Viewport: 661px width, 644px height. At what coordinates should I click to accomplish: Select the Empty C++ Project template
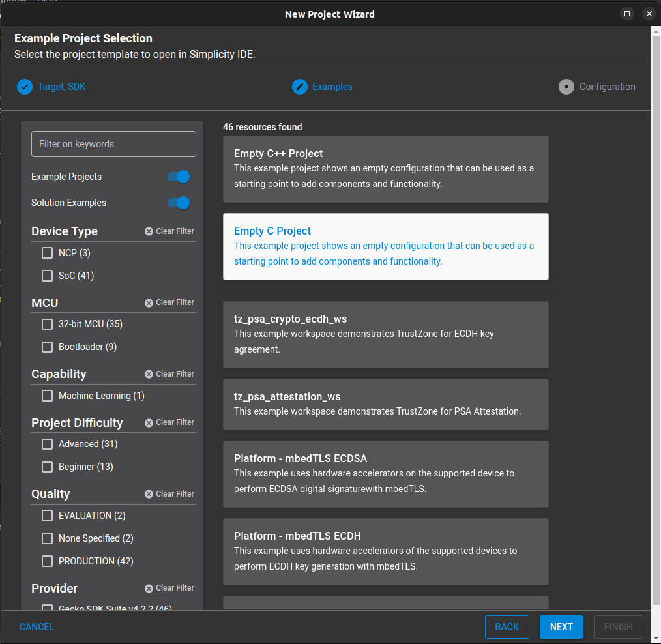point(385,169)
